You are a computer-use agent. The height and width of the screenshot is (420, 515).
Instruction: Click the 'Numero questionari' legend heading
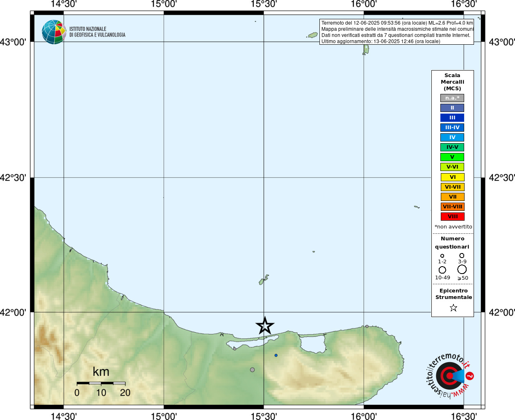(x=452, y=243)
